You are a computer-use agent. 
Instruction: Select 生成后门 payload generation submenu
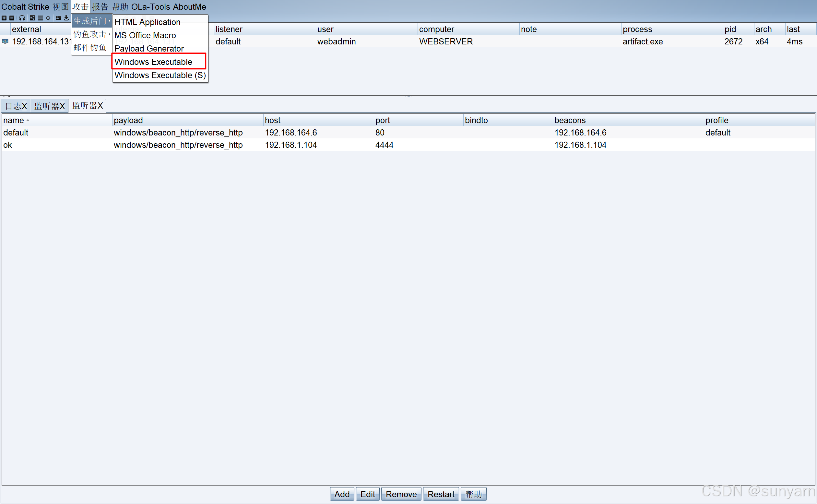pyautogui.click(x=90, y=22)
